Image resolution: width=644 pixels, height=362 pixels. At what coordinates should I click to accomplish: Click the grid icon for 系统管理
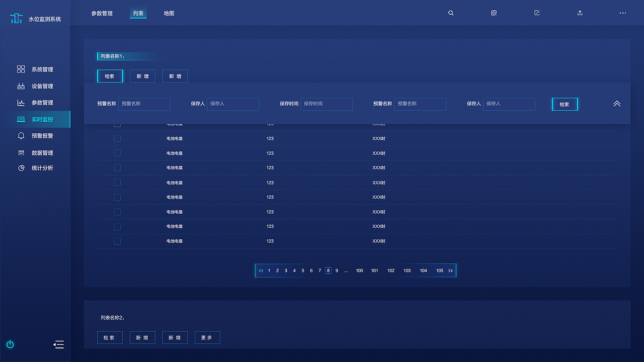pos(21,69)
